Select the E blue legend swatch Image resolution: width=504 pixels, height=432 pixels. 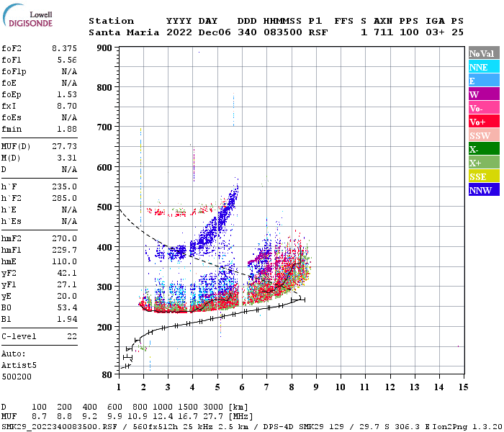pyautogui.click(x=484, y=81)
